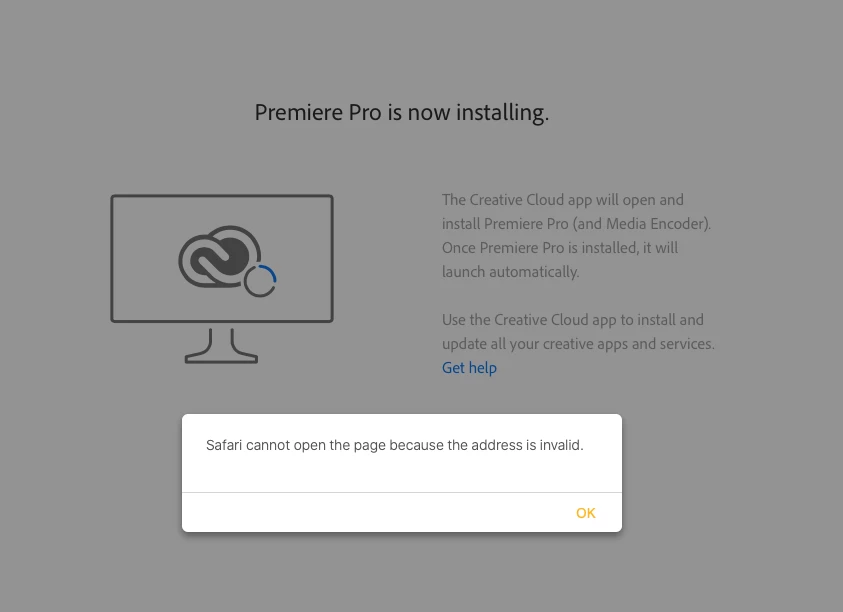Click the 'install Premiere Pro (and Media Encoder)' line
Viewport: 843px width, 612px height.
pyautogui.click(x=576, y=224)
